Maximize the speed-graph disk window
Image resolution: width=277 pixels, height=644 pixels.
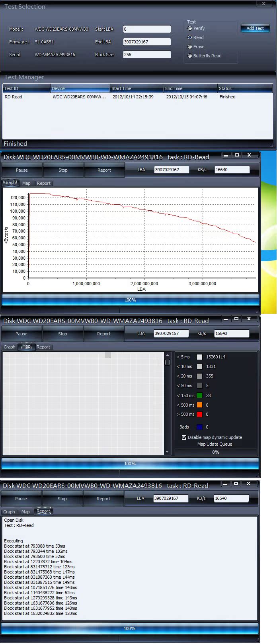point(237,155)
